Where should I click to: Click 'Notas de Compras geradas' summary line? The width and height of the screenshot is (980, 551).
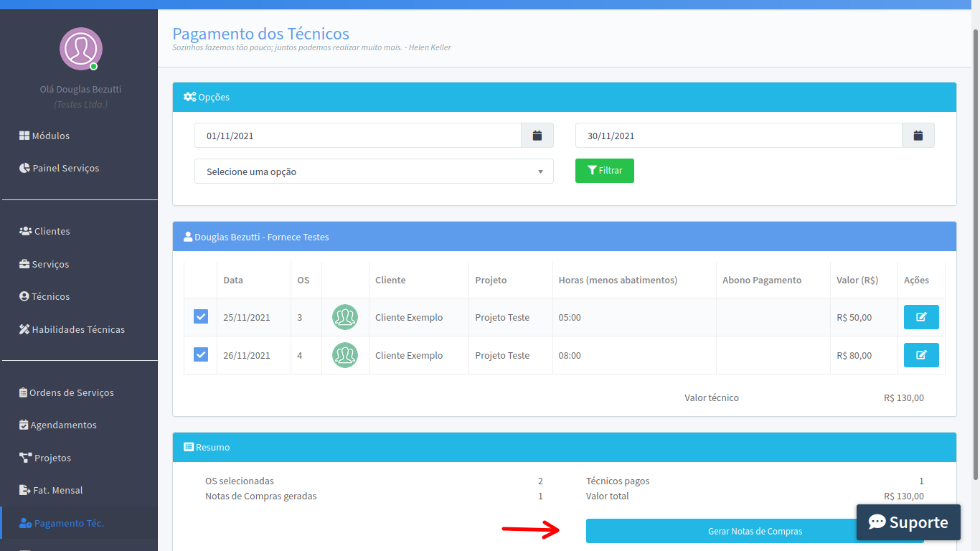tap(374, 496)
